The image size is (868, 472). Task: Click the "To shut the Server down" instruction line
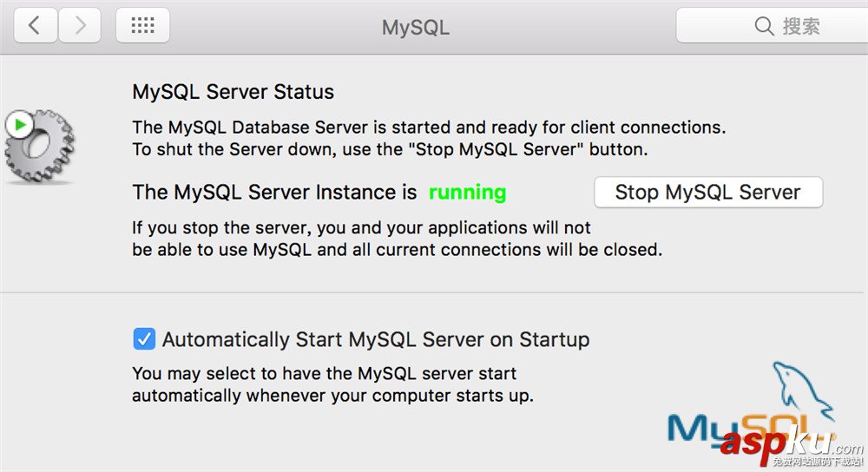(x=390, y=149)
